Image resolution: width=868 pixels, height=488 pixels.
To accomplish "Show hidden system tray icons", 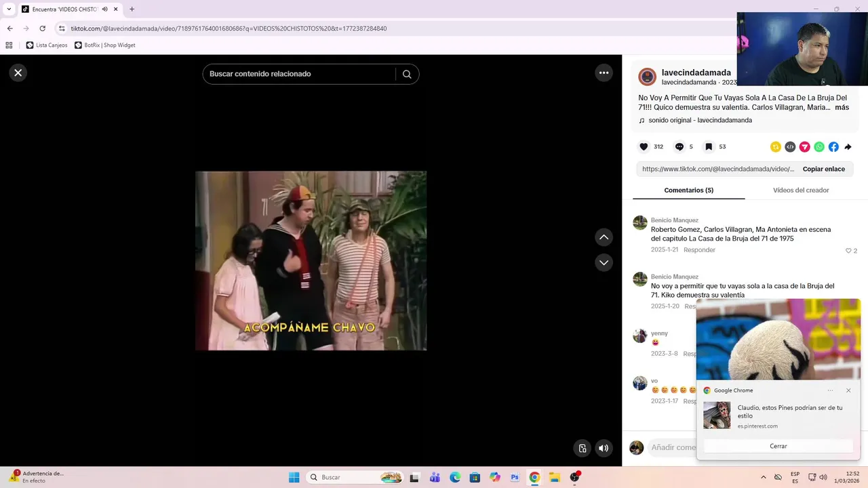I will [764, 477].
